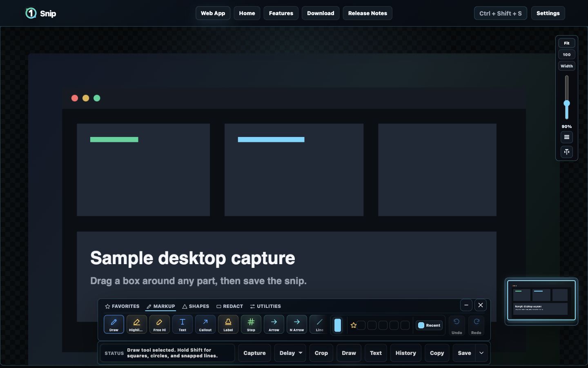This screenshot has width=588, height=368.
Task: Switch to the Favorites tab
Action: [x=122, y=306]
